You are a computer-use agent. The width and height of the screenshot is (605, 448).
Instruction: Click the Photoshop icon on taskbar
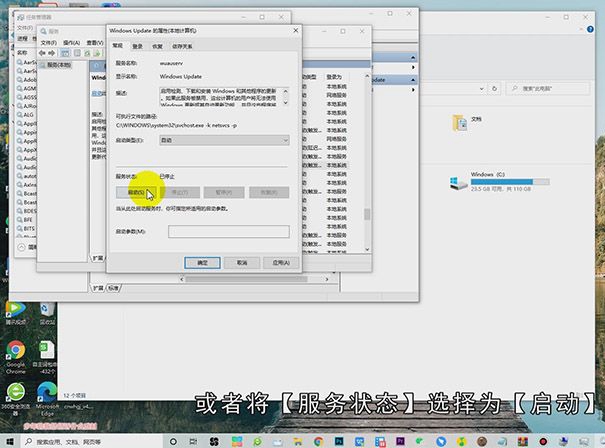(339, 441)
